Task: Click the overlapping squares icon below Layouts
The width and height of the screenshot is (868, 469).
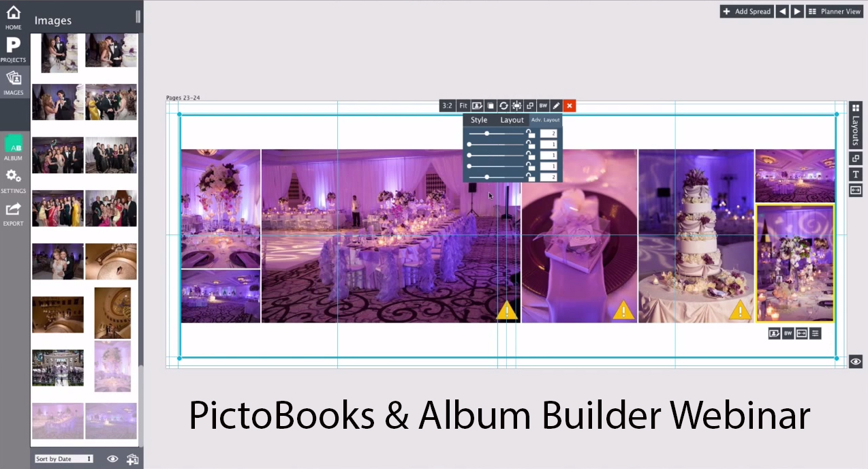Action: pos(856,158)
